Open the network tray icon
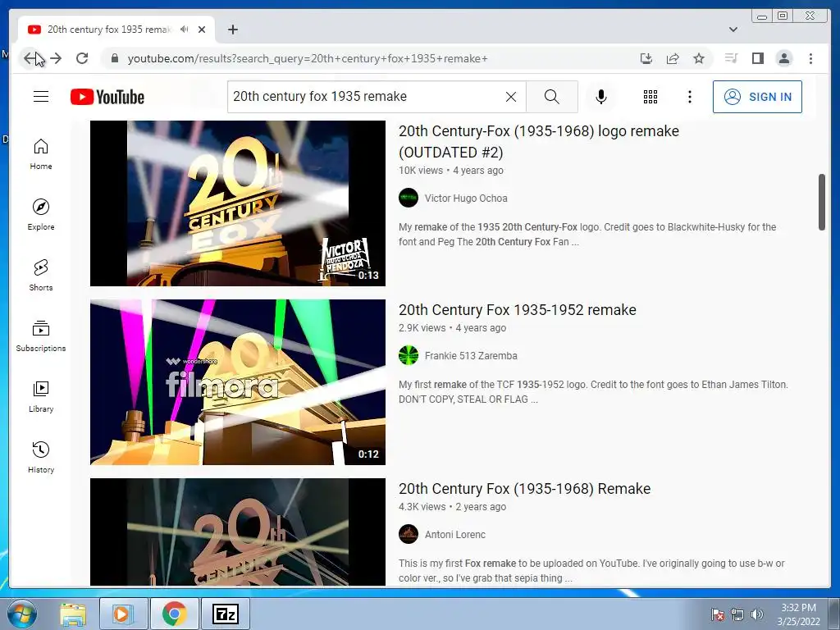840x630 pixels. [x=737, y=614]
